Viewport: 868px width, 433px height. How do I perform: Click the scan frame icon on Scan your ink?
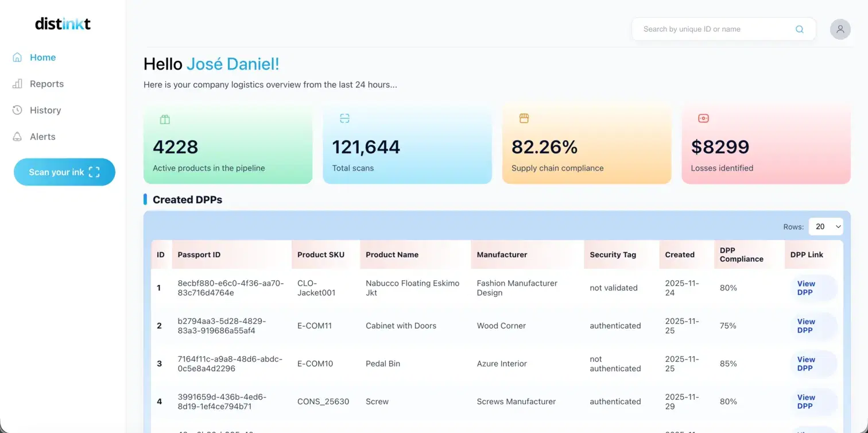pos(93,172)
